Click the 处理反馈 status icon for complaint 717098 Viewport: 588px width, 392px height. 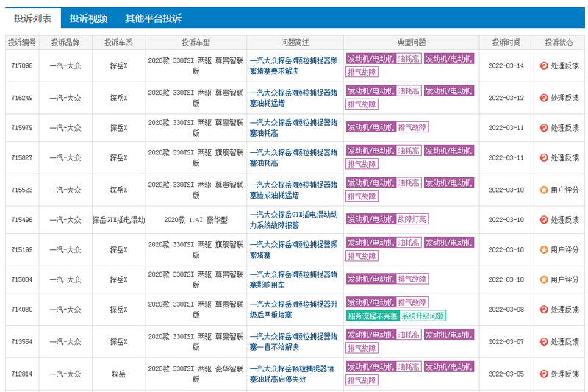tap(544, 65)
